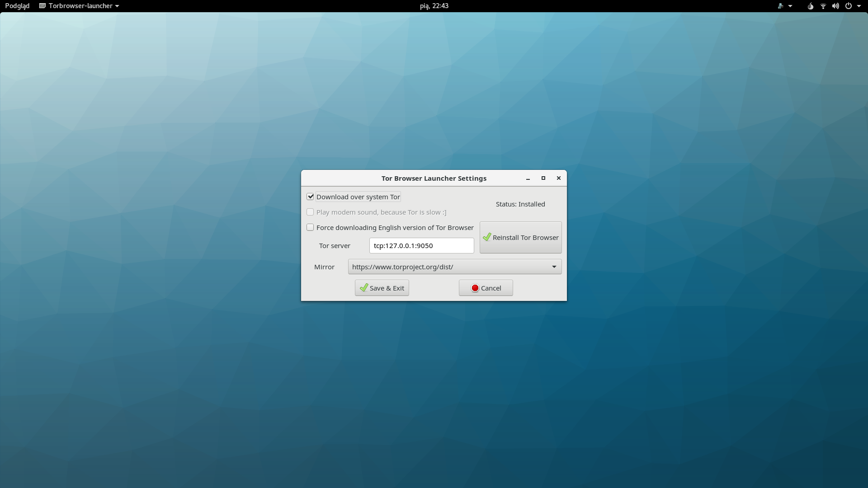Open the Podgląd menu
Image resolution: width=868 pixels, height=488 pixels.
click(17, 6)
